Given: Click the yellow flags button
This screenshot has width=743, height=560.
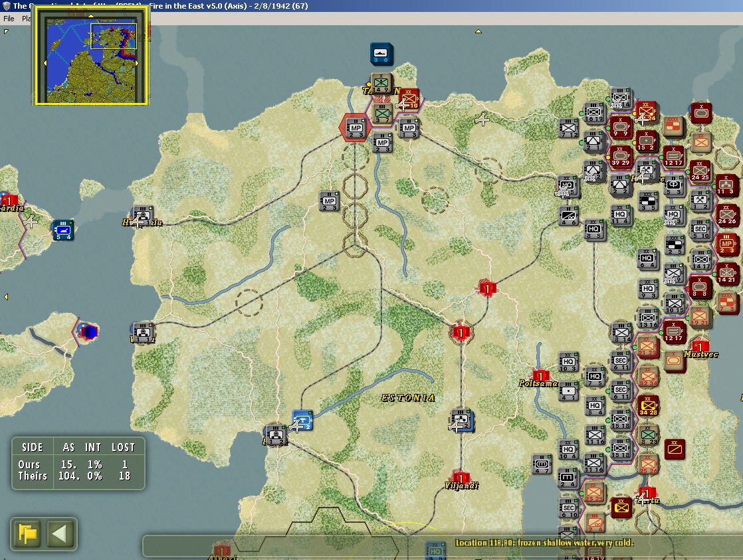Looking at the screenshot, I should pos(27,534).
